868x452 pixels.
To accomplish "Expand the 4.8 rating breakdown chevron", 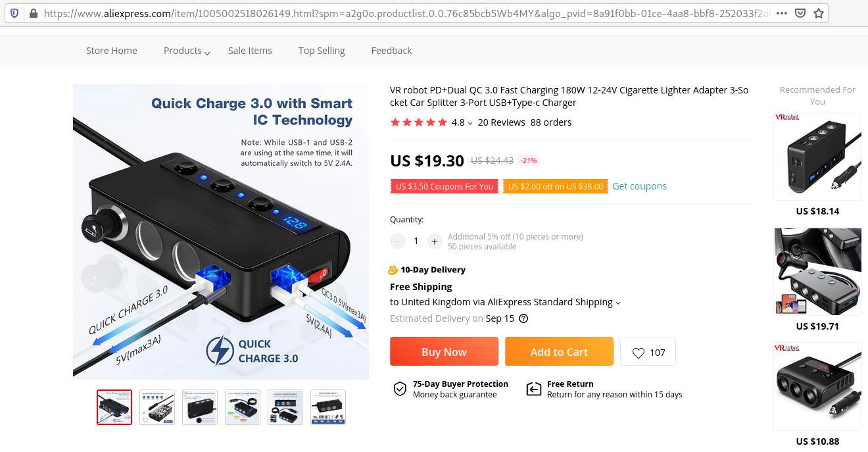I will click(x=470, y=123).
